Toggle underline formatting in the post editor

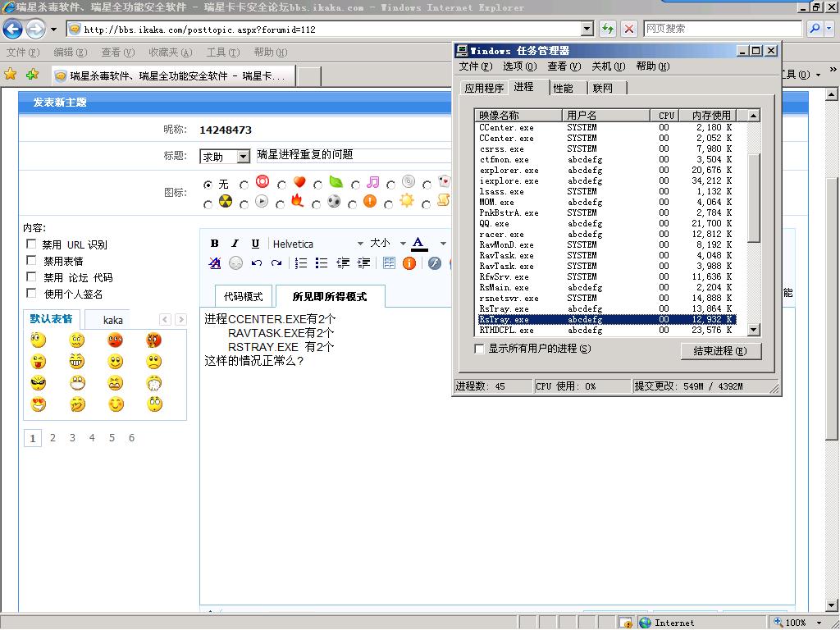tap(256, 244)
